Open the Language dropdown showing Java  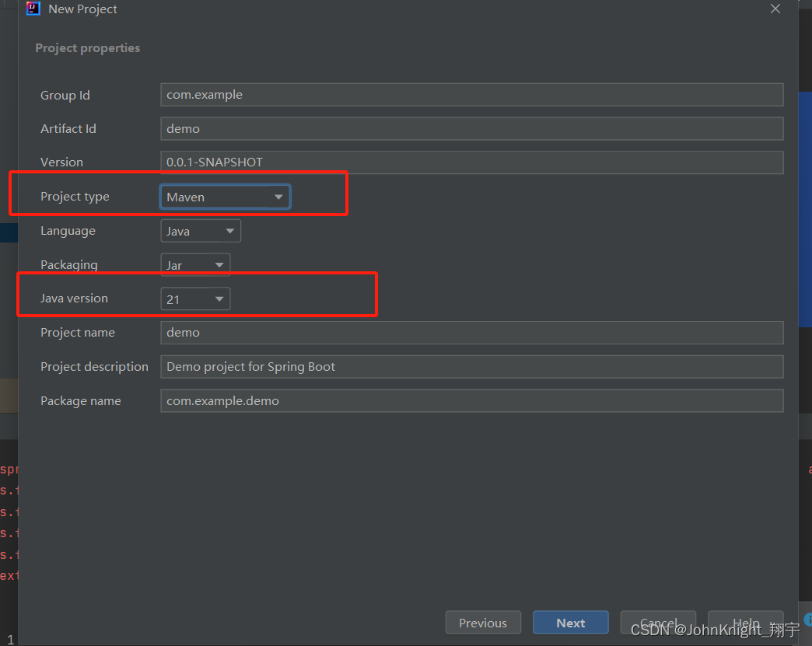(200, 230)
